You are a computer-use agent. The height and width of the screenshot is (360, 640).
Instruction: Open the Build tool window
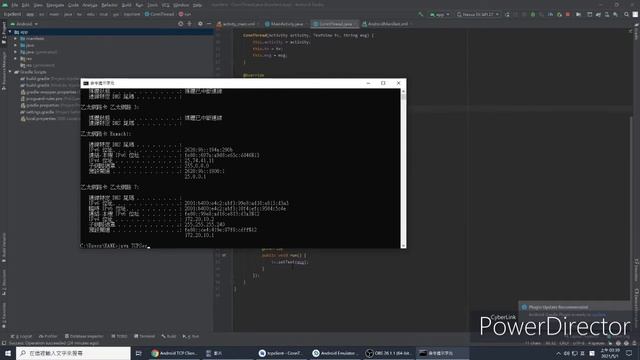click(169, 336)
